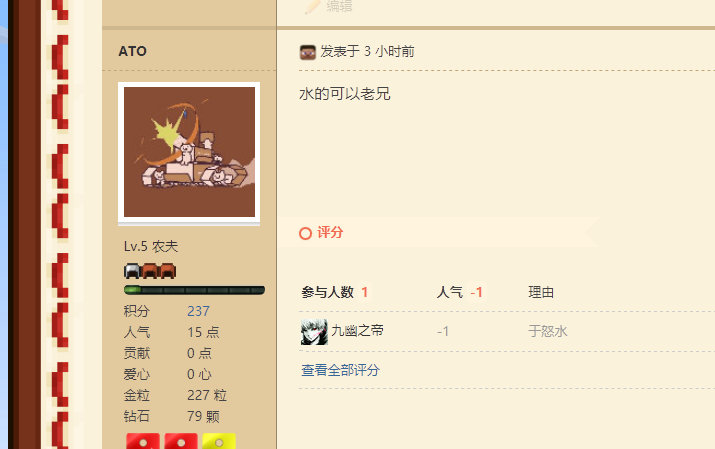Click the 编辑 edit link
Screen dimensions: 715x449
coord(339,6)
